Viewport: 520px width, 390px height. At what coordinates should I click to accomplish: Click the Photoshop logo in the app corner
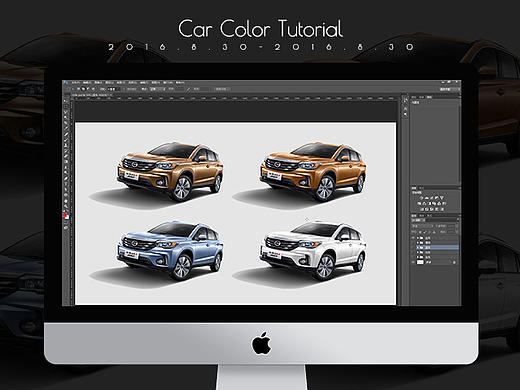tap(65, 82)
